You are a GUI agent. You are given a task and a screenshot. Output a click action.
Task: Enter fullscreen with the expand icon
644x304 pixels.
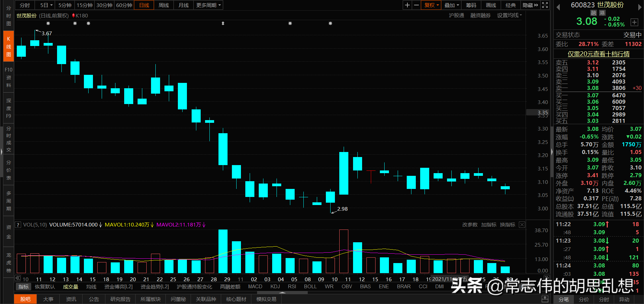(545, 5)
